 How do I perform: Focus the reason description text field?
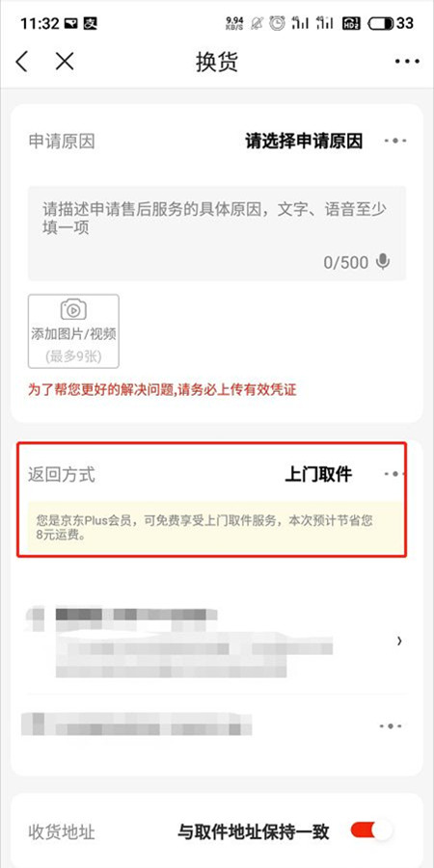217,233
